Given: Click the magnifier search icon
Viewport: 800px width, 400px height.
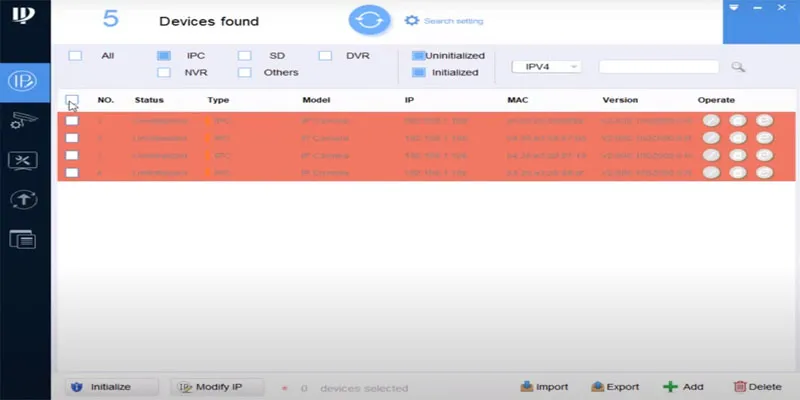Looking at the screenshot, I should (x=738, y=67).
